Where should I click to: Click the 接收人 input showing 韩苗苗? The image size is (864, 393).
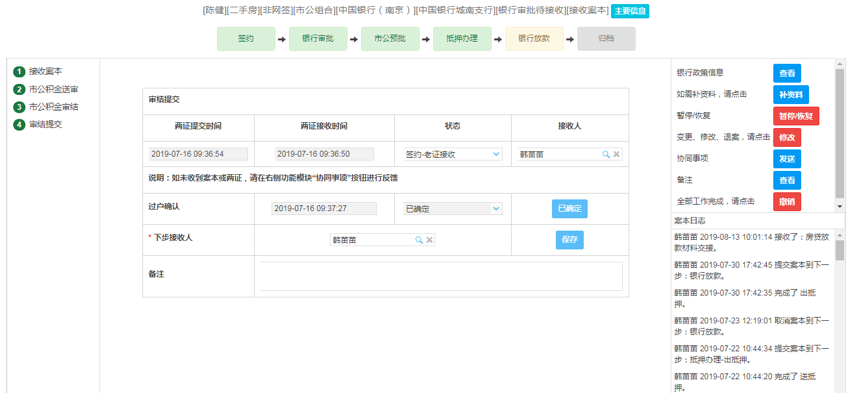click(x=570, y=155)
